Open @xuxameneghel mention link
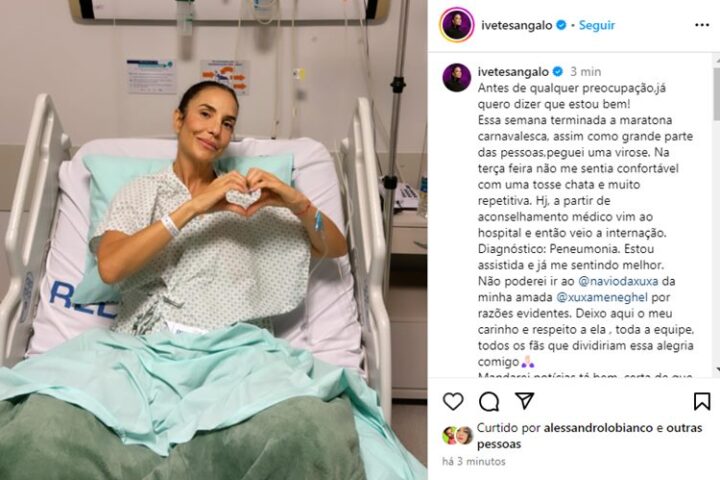720x480 pixels. [602, 297]
